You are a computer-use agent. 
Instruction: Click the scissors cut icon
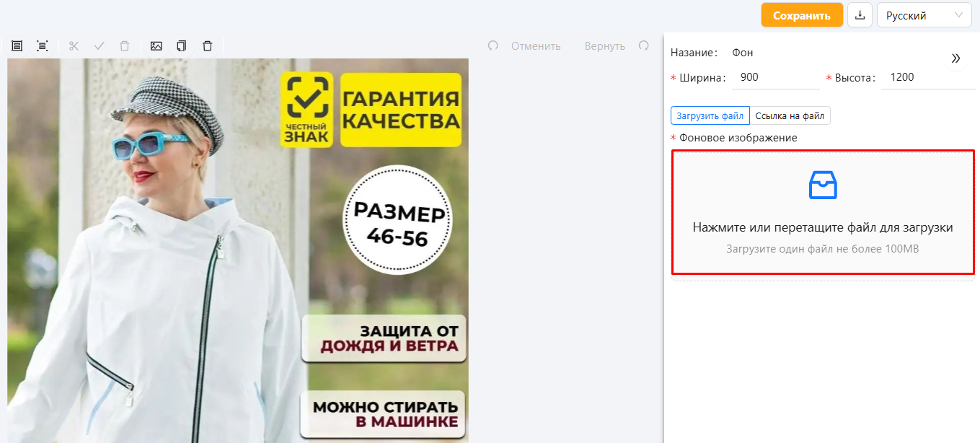point(74,46)
